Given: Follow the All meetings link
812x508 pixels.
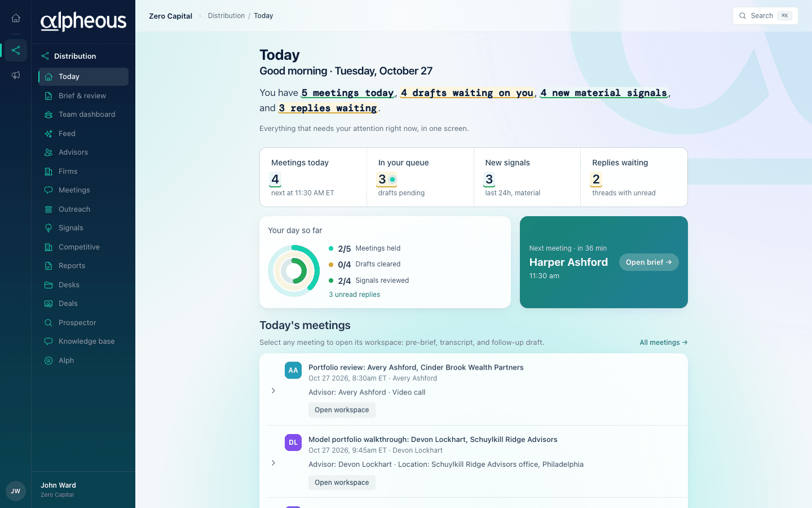Looking at the screenshot, I should point(664,343).
